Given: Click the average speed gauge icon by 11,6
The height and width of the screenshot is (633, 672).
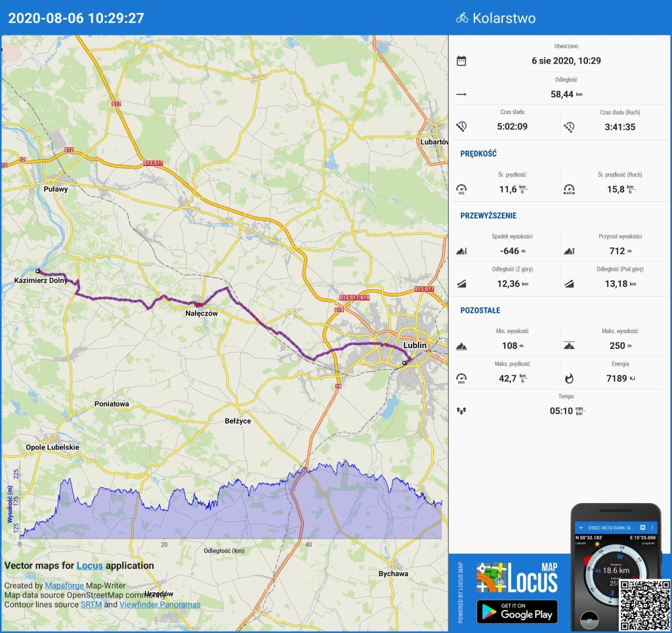Looking at the screenshot, I should point(461,190).
